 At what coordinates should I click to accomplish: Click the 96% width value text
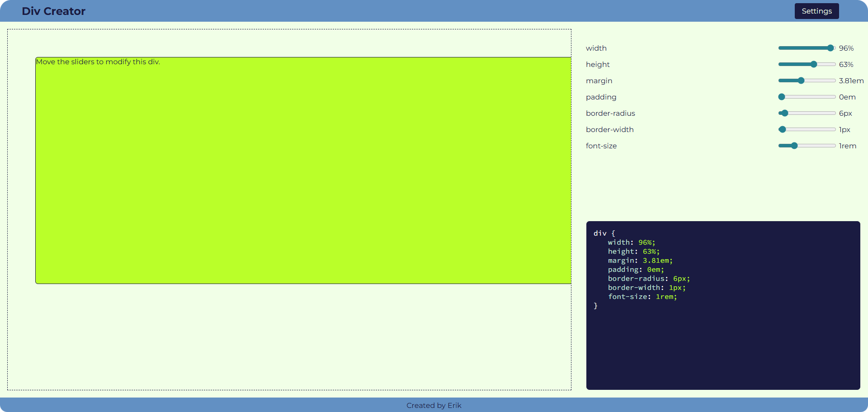coord(846,48)
